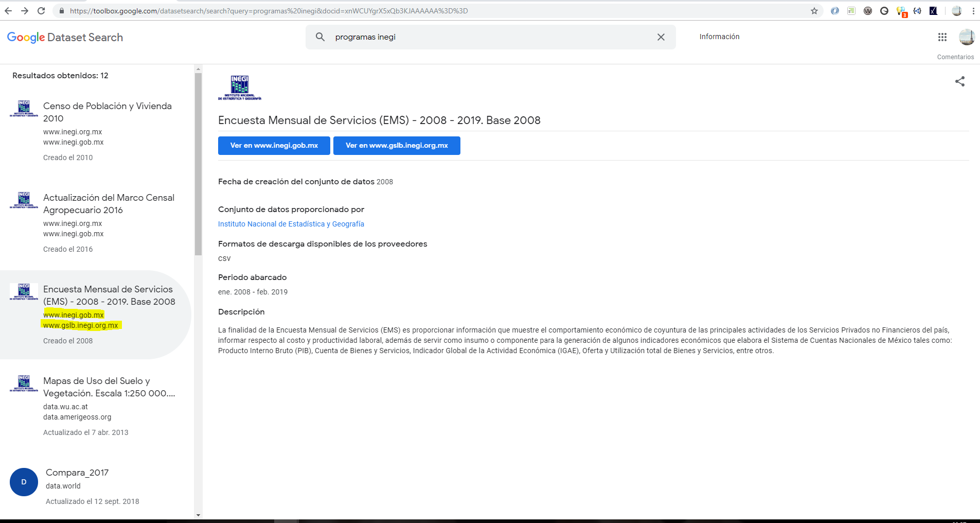The height and width of the screenshot is (523, 980).
Task: Open the green list extension icon
Action: click(x=851, y=11)
